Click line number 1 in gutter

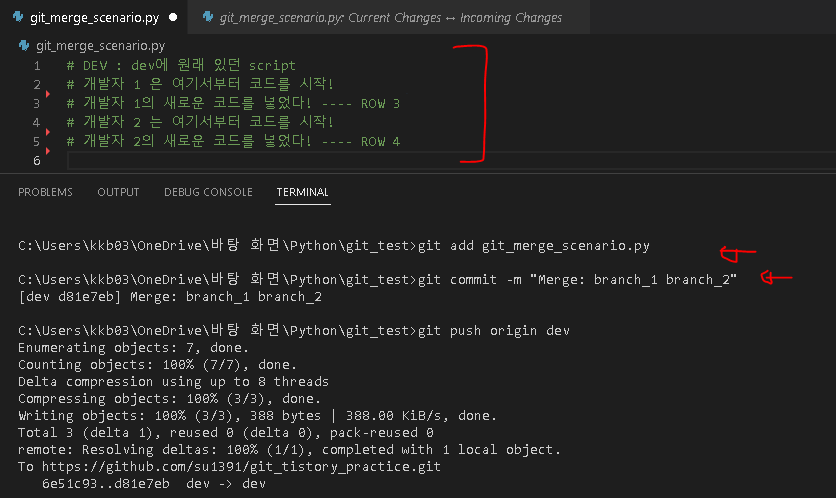point(37,66)
